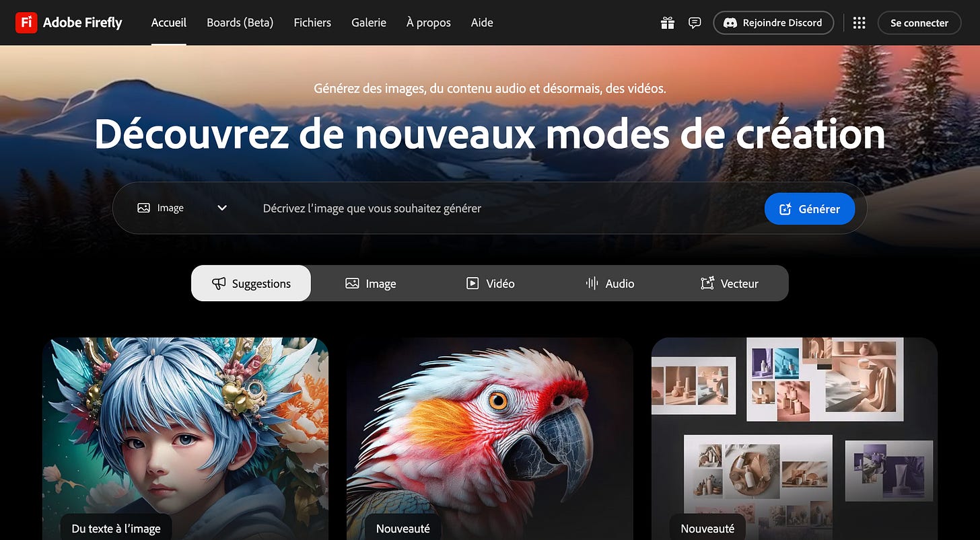Navigate to Galerie

pyautogui.click(x=369, y=23)
